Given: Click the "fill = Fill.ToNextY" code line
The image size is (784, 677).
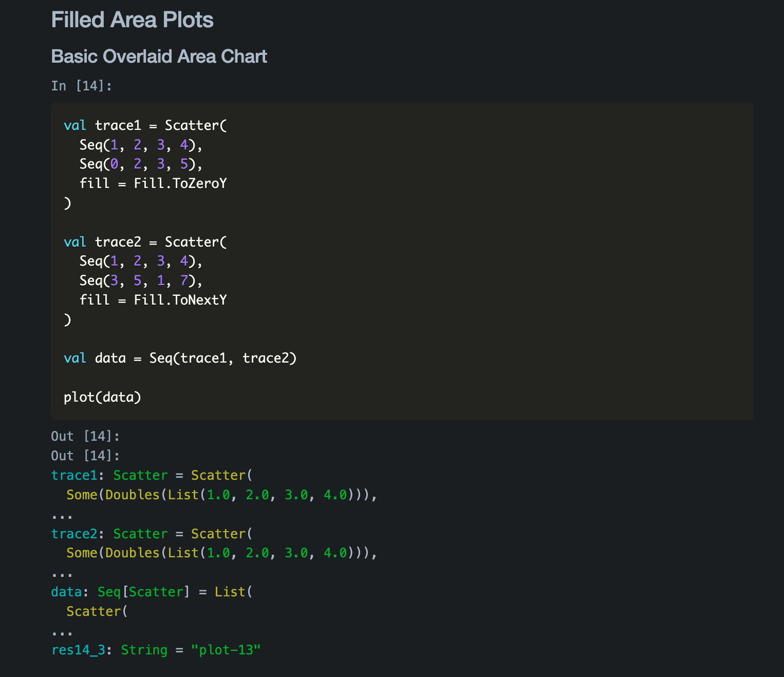Looking at the screenshot, I should [153, 300].
